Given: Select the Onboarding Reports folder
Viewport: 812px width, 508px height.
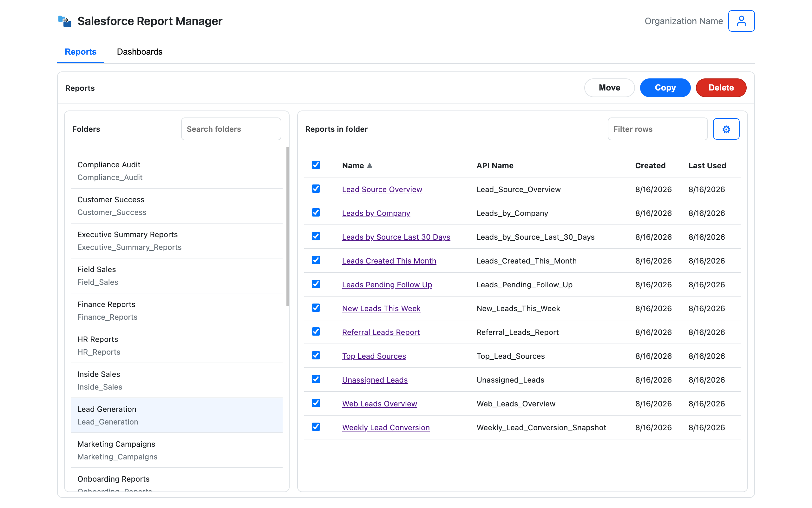Looking at the screenshot, I should [x=176, y=480].
